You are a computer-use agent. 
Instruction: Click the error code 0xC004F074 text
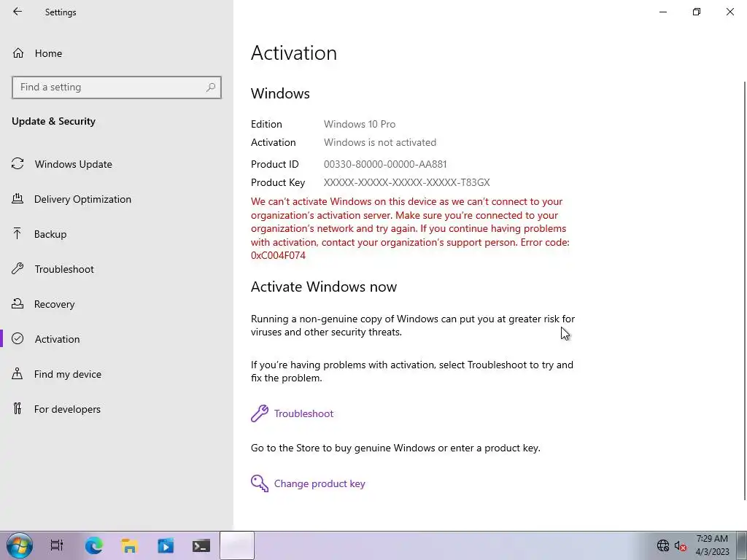point(278,255)
